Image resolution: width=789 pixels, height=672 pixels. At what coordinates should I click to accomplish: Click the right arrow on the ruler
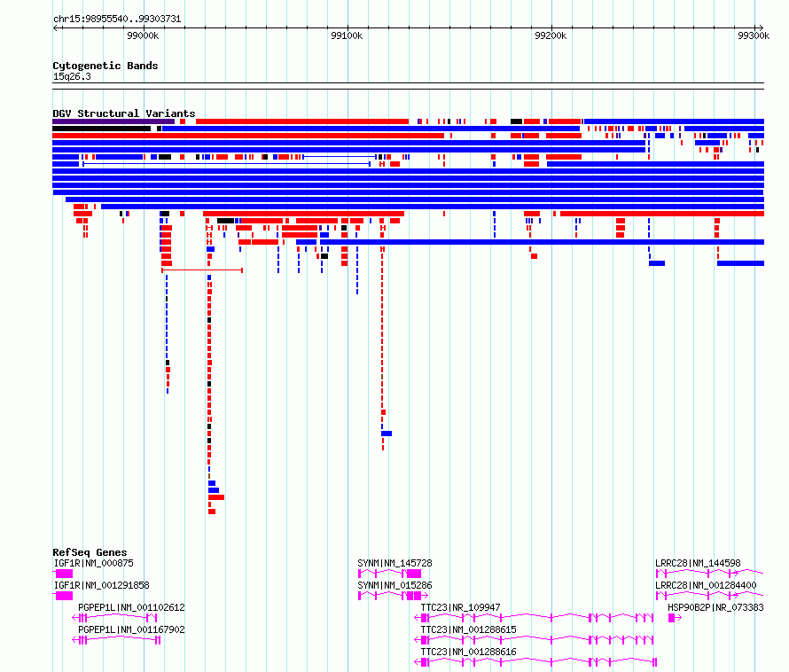point(761,27)
